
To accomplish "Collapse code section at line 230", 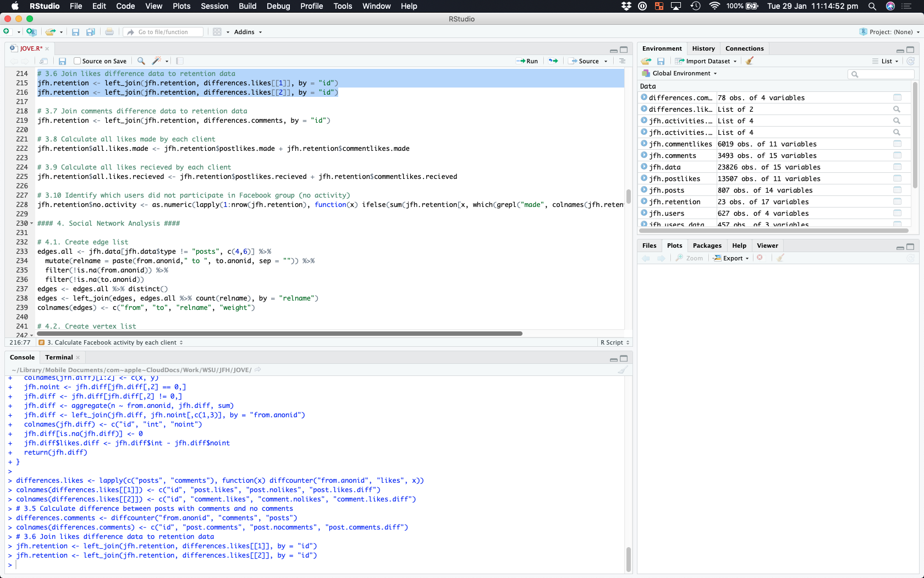I will pos(32,223).
